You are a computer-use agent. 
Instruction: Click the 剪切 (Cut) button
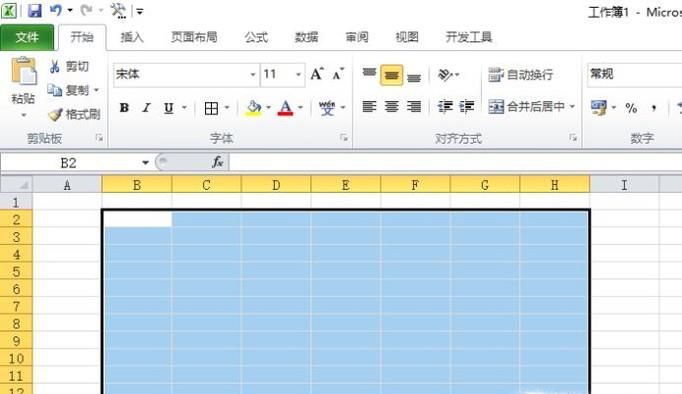coord(69,67)
